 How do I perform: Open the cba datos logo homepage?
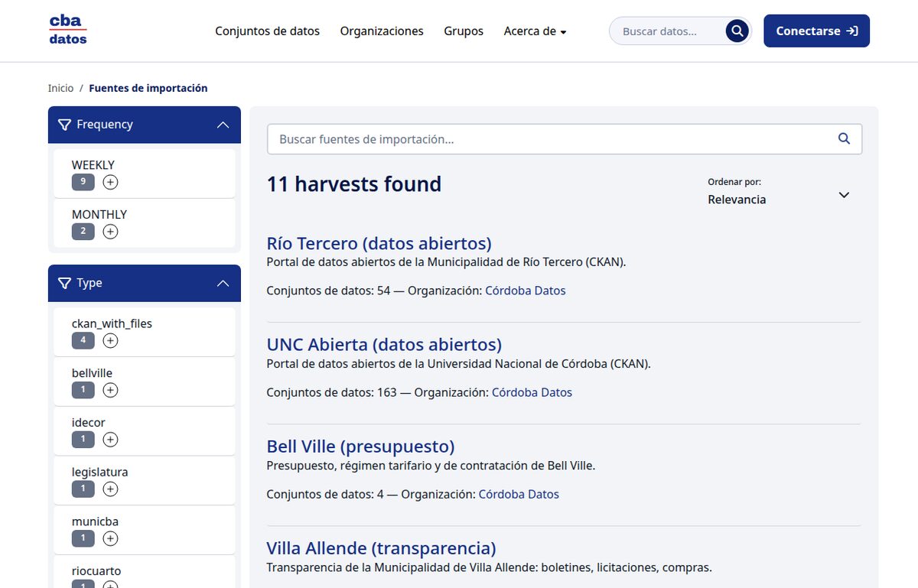[68, 31]
